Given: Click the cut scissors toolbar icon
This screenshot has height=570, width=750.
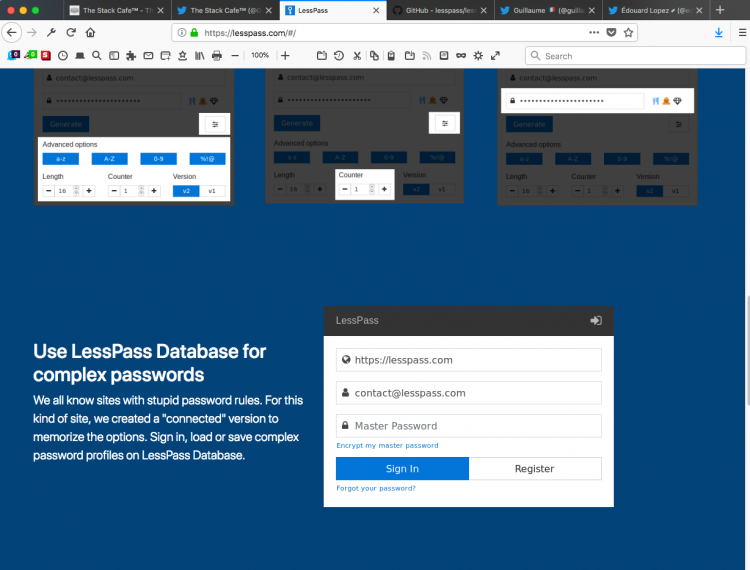Looking at the screenshot, I should (357, 56).
